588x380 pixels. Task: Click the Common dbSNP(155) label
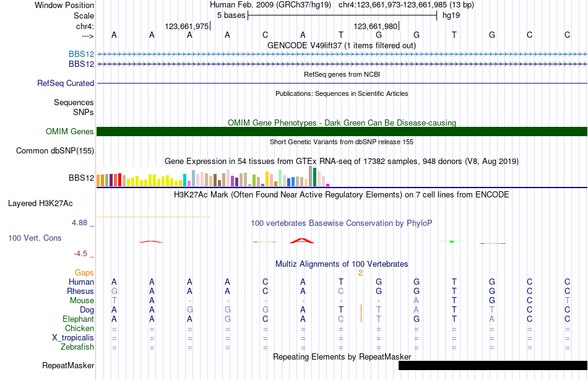(x=54, y=151)
